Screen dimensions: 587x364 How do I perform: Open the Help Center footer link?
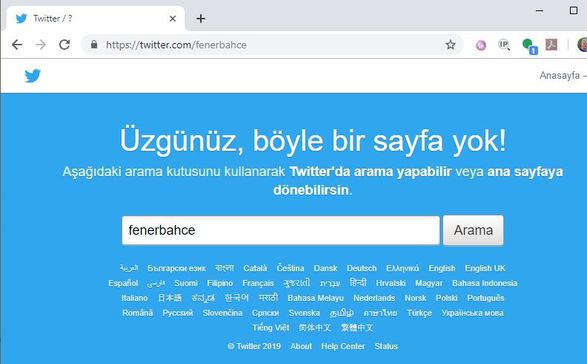tap(343, 346)
